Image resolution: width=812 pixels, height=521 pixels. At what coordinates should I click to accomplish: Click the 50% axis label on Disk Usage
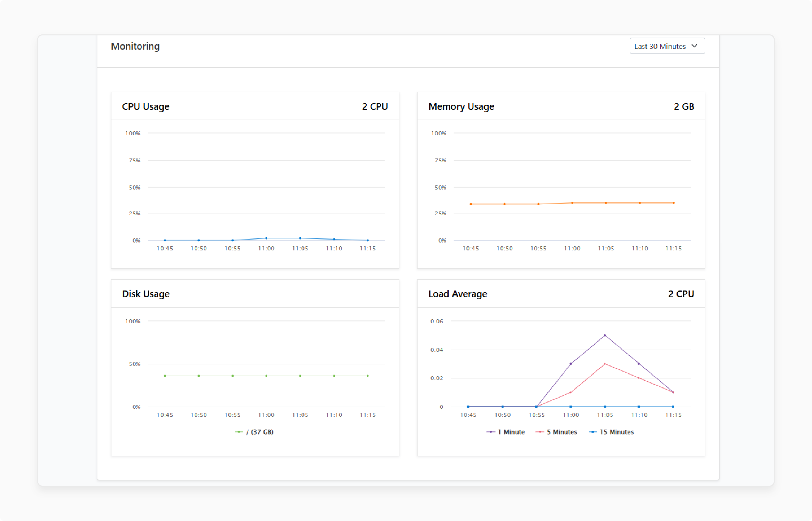(x=134, y=364)
